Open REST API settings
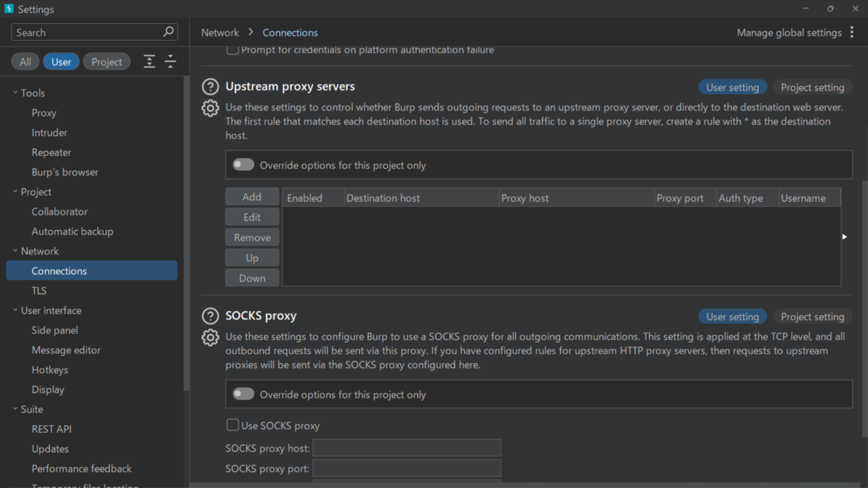 pos(51,429)
